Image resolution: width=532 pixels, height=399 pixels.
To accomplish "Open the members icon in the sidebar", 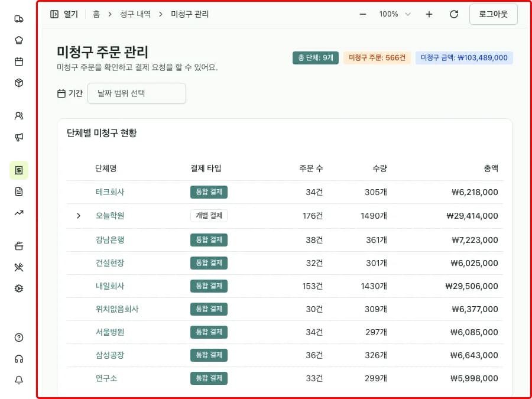I will (x=18, y=116).
